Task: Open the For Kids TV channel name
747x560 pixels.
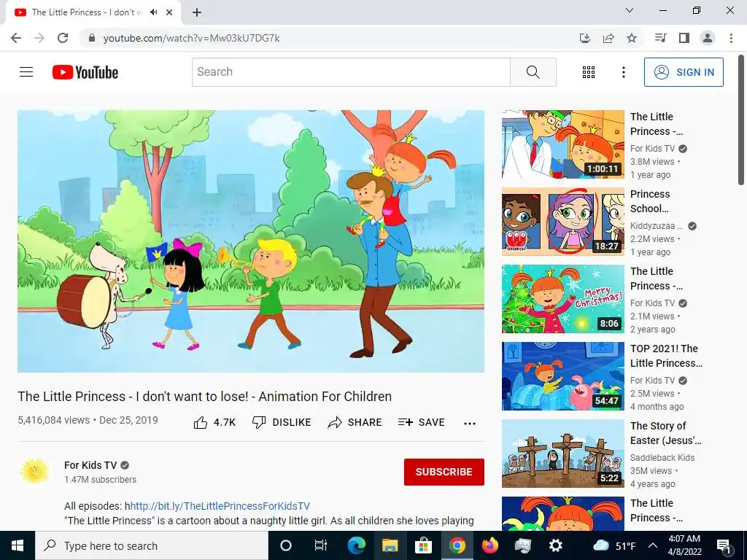Action: 90,465
